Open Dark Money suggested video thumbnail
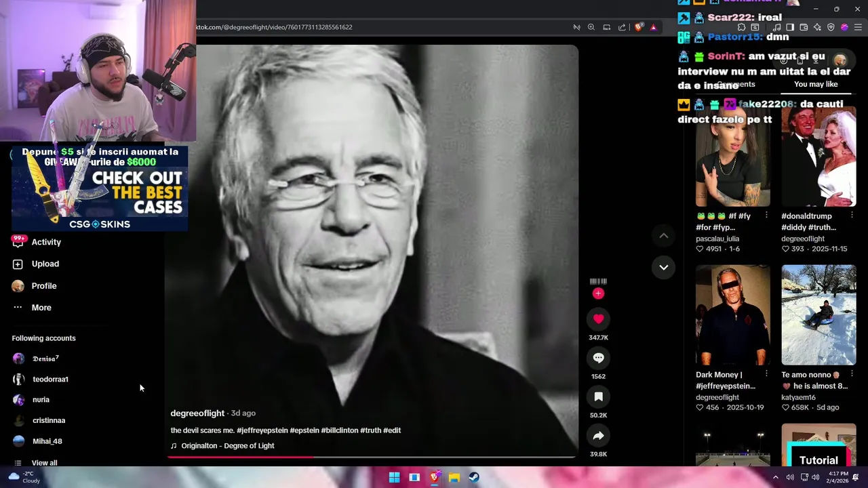The image size is (868, 488). (x=733, y=315)
